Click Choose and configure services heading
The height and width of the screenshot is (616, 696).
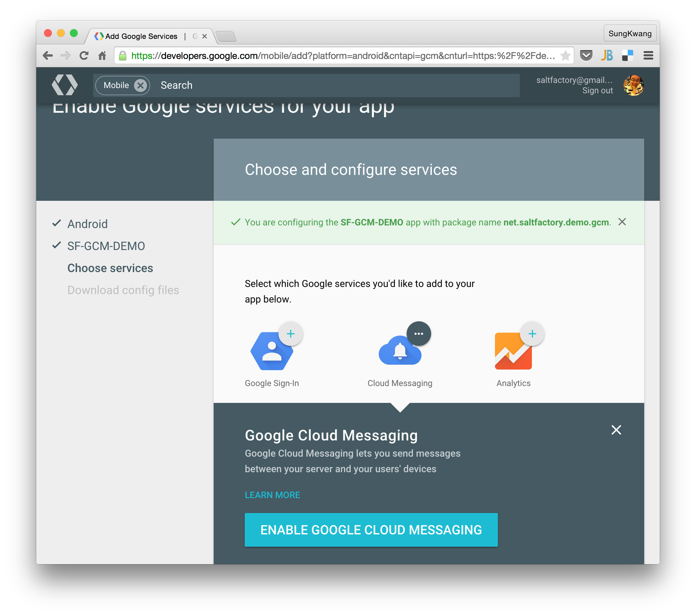click(x=351, y=170)
